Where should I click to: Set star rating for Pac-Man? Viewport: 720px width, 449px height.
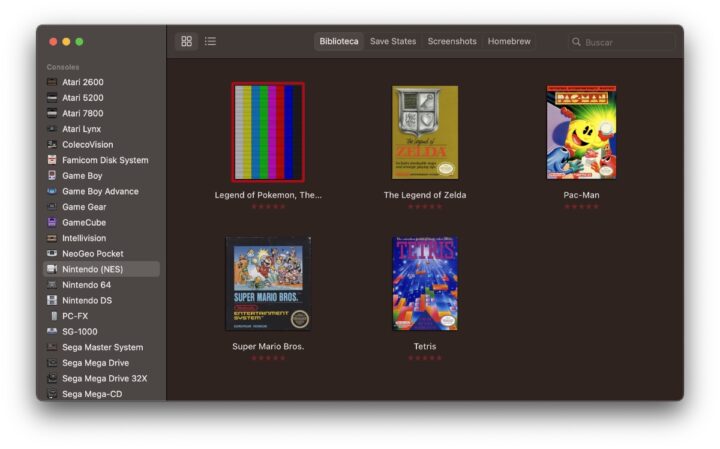tap(581, 207)
